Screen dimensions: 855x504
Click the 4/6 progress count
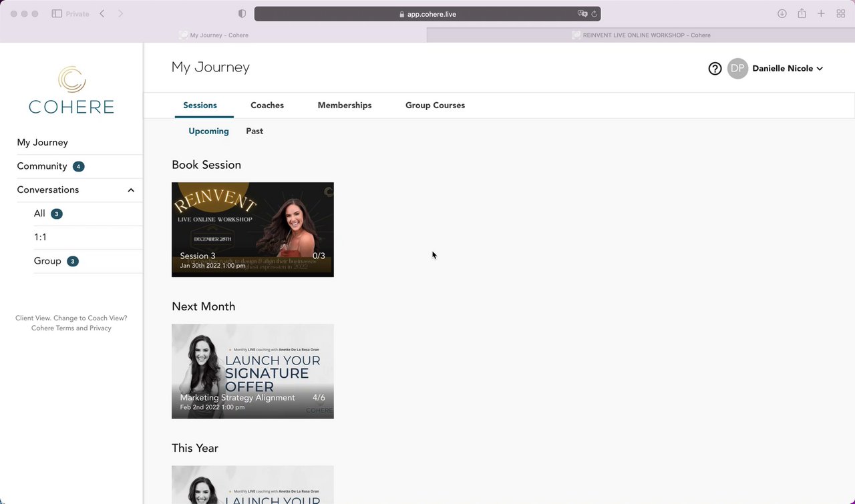coord(319,398)
